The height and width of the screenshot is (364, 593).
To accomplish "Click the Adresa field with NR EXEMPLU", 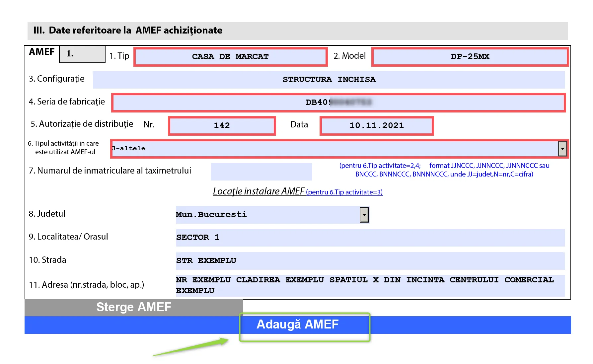I will tap(370, 286).
